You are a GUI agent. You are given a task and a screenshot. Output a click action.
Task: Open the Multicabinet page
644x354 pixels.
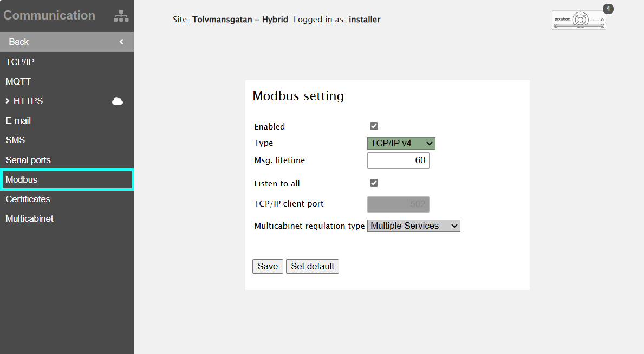pos(67,218)
